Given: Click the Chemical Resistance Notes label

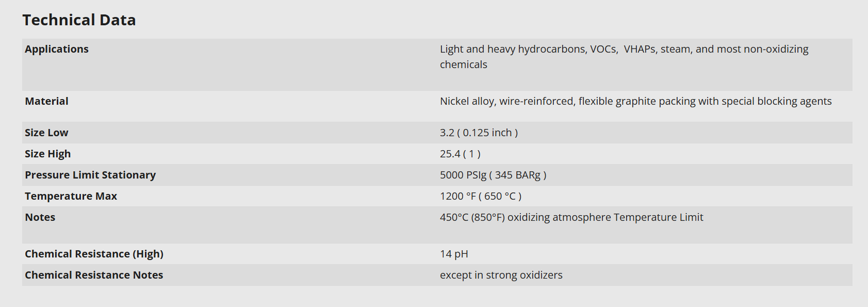Looking at the screenshot, I should click(94, 275).
